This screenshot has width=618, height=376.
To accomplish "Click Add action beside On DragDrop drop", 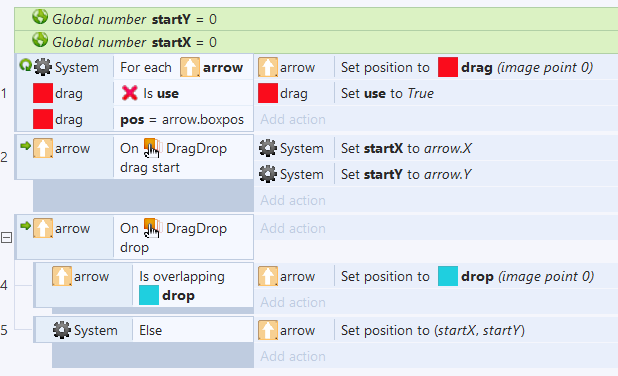I will pyautogui.click(x=293, y=228).
